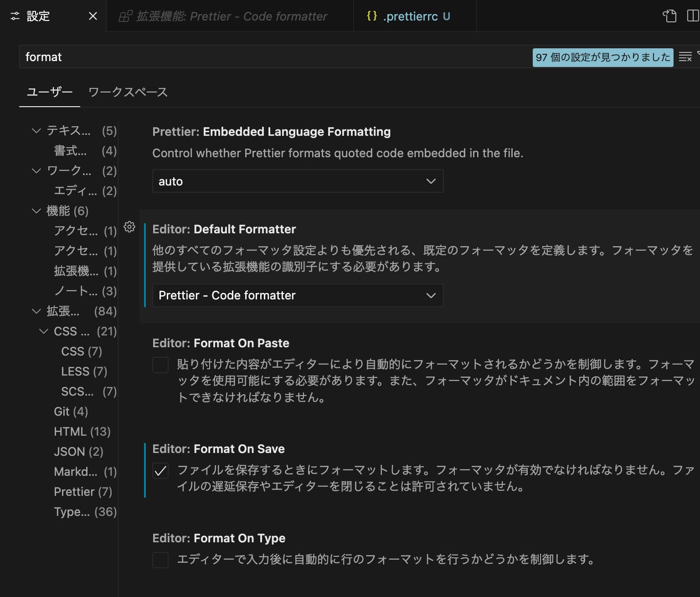The width and height of the screenshot is (700, 597).
Task: Open Embedded Language Formatting auto dropdown
Action: pos(298,181)
